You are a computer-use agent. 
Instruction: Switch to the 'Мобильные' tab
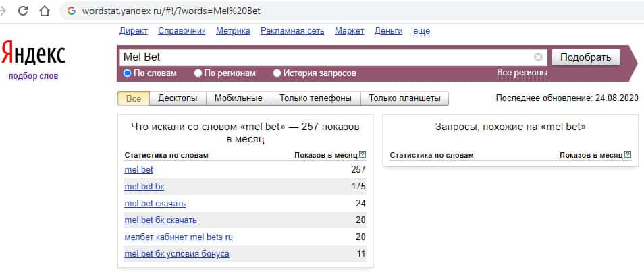coord(238,98)
